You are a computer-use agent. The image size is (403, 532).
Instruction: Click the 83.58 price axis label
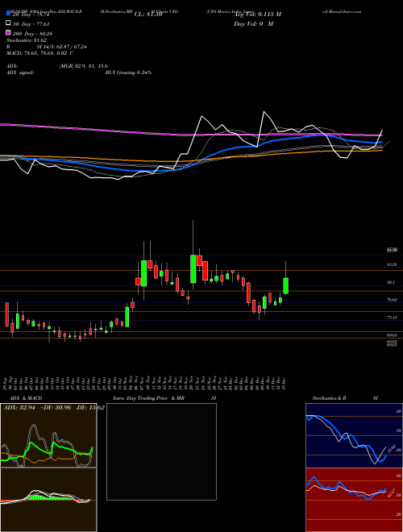click(x=392, y=264)
